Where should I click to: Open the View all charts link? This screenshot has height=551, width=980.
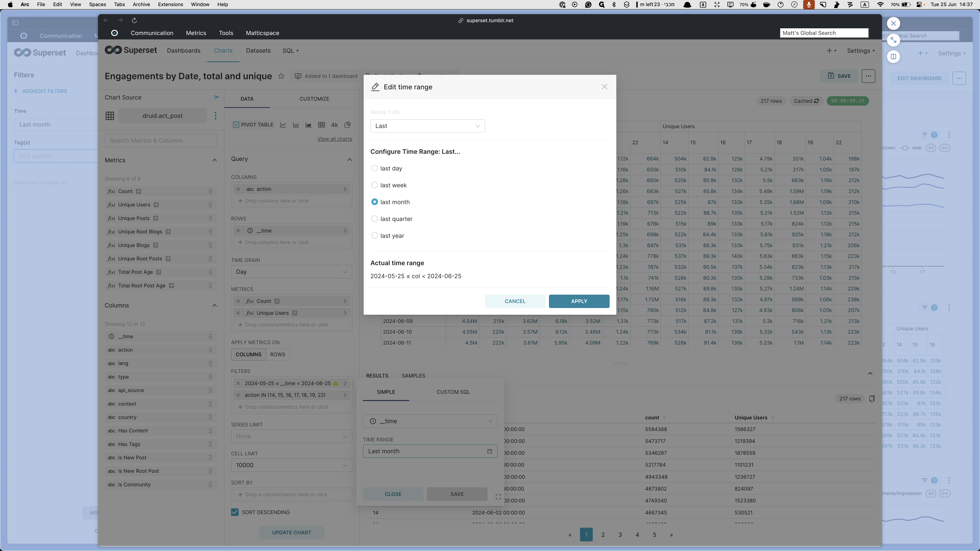[335, 139]
